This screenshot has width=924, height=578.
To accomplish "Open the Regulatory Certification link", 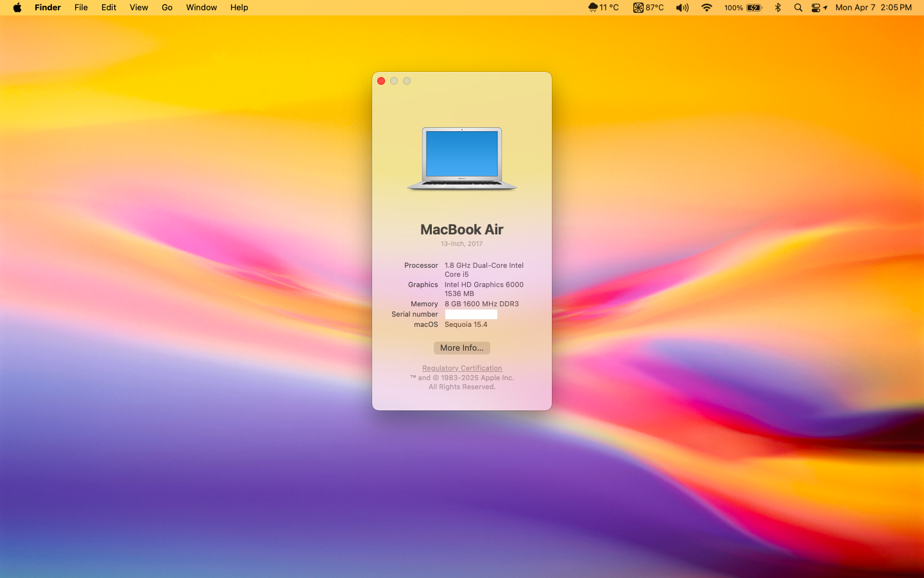I will point(462,368).
